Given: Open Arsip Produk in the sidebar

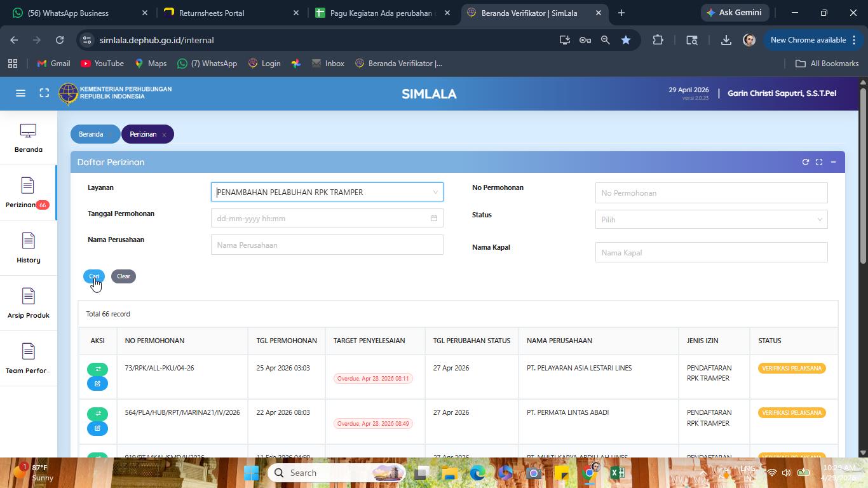Looking at the screenshot, I should tap(28, 303).
